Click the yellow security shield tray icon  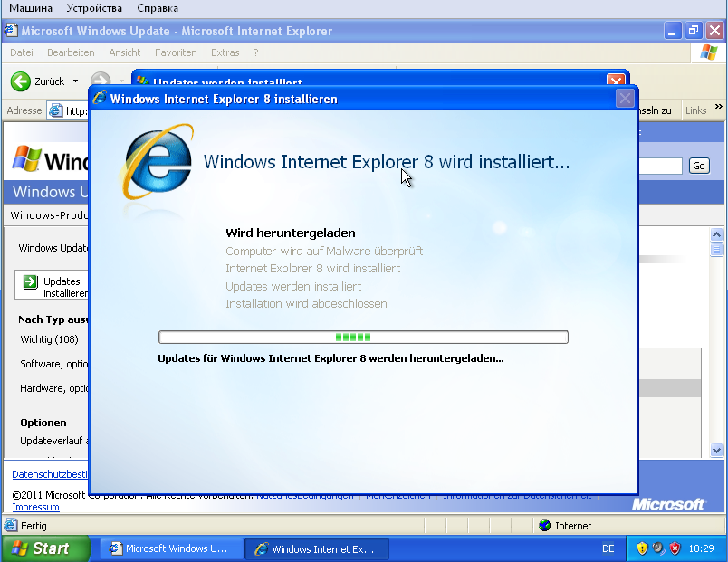pyautogui.click(x=642, y=548)
